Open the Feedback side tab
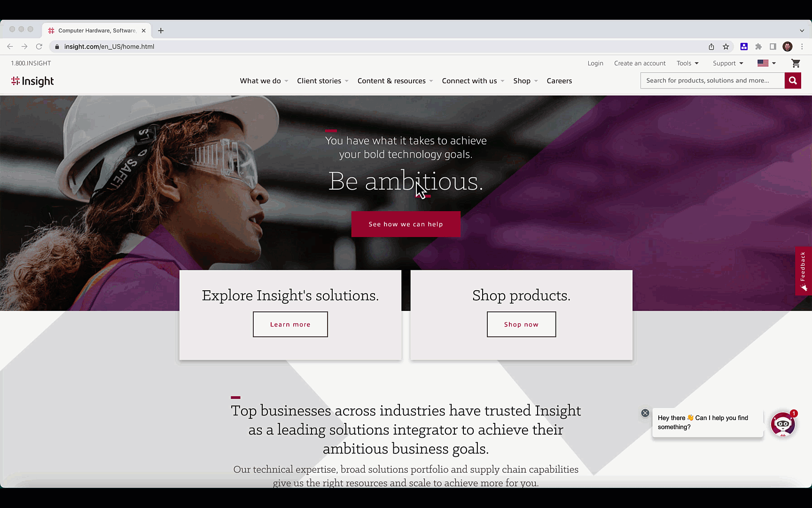The width and height of the screenshot is (812, 508). click(803, 271)
